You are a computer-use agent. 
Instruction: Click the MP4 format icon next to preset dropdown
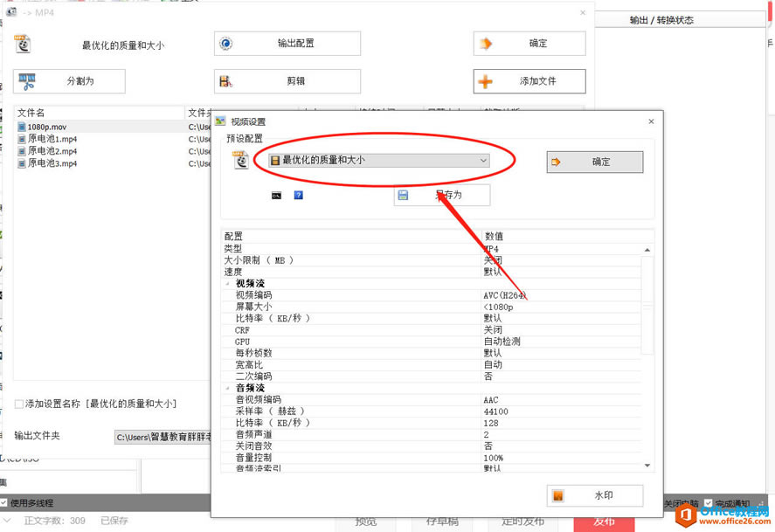coord(240,160)
